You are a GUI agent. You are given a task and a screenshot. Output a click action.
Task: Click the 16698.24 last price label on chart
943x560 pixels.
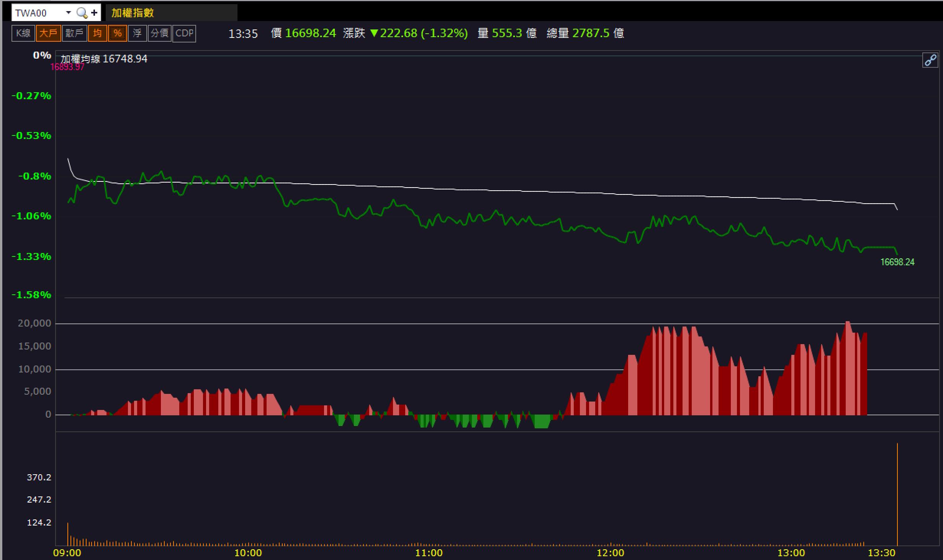[x=897, y=262]
